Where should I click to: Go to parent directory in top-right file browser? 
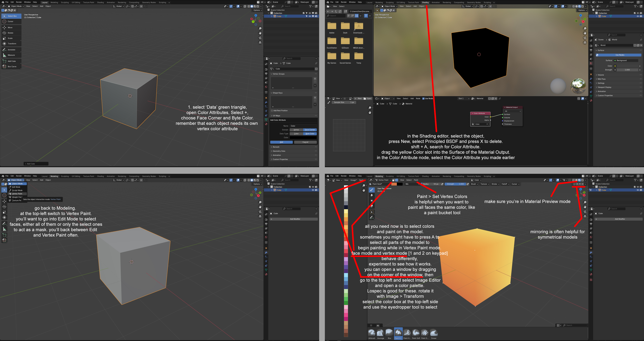[336, 11]
